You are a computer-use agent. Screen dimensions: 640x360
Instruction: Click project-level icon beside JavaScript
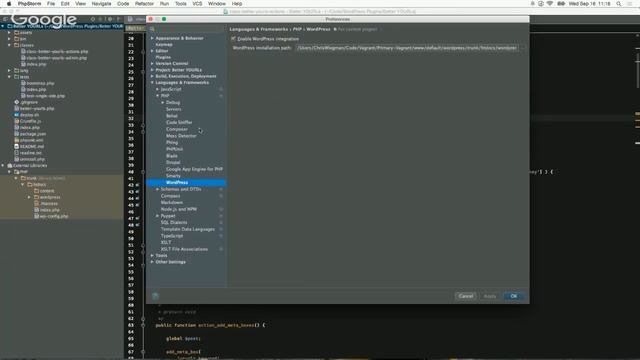[221, 89]
